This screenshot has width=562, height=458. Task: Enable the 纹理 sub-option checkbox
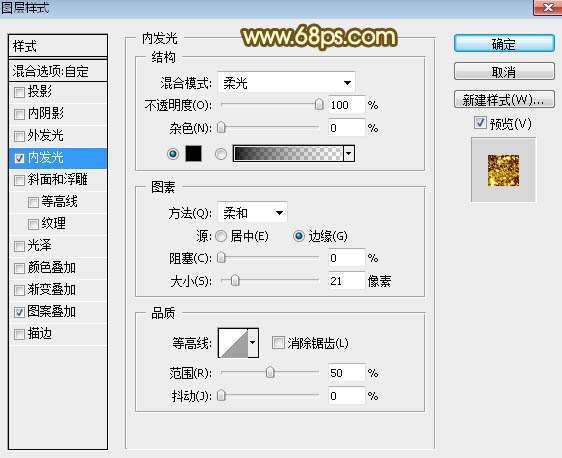(33, 224)
